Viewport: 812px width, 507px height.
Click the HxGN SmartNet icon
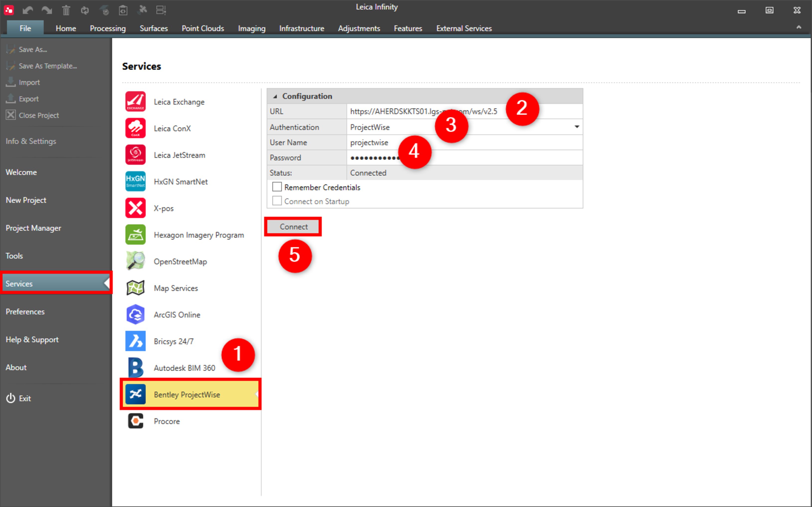(x=135, y=181)
